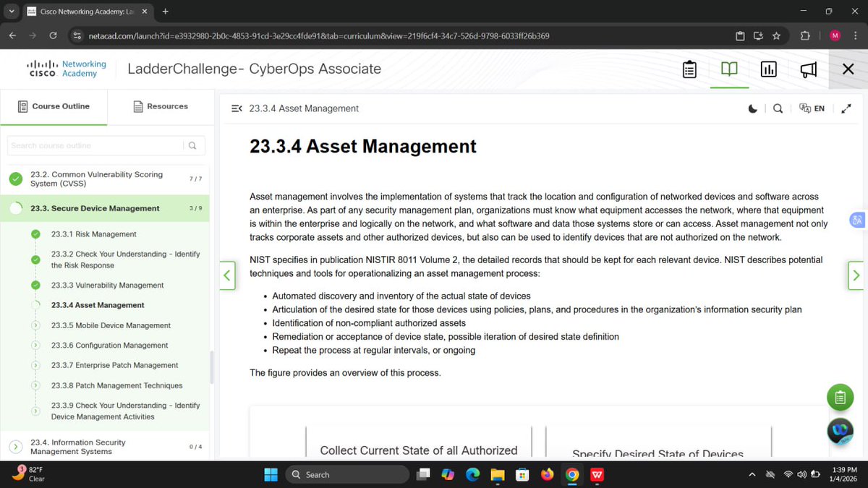868x488 pixels.
Task: Click the content search magnifier icon
Action: tap(778, 108)
